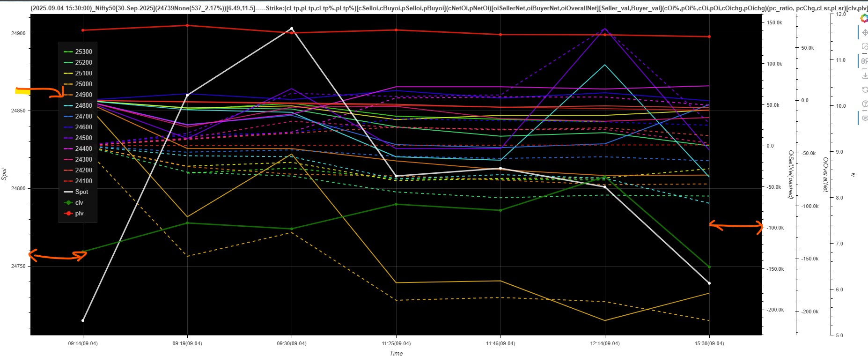Open the Bokeh help icon

click(x=864, y=104)
